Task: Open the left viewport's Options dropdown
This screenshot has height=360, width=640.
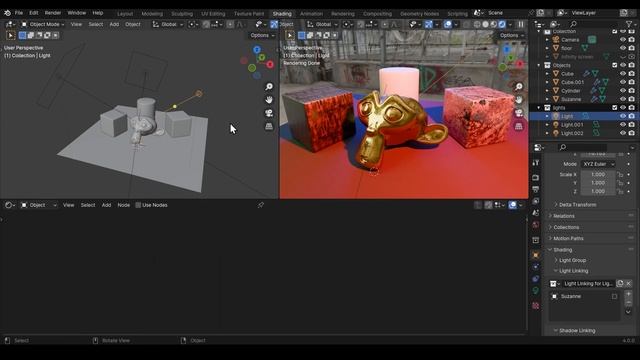Action: click(x=262, y=36)
